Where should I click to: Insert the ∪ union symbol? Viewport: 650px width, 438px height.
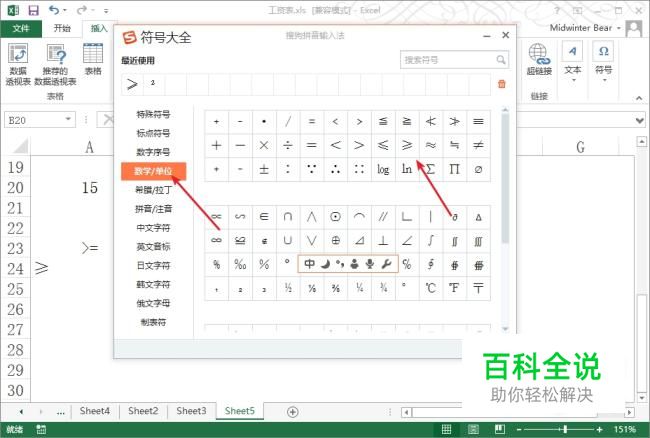tap(288, 240)
